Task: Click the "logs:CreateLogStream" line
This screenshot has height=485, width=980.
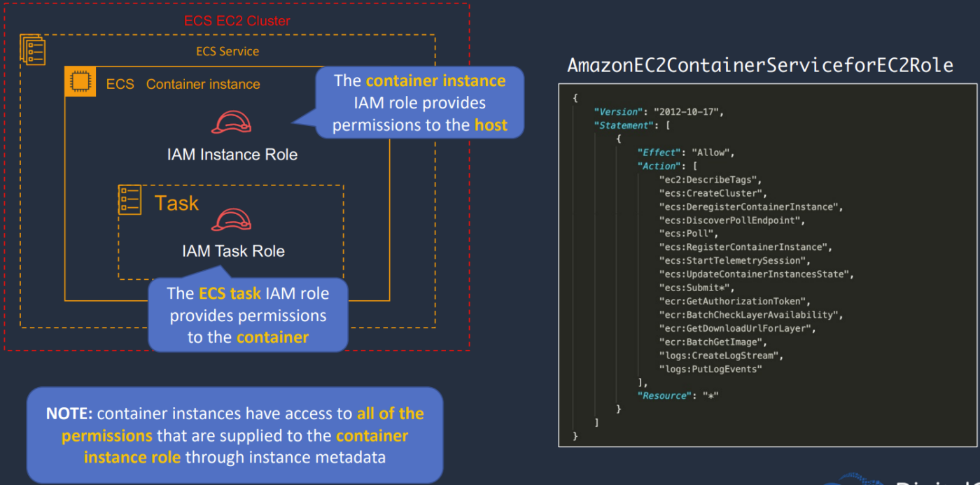Action: coord(720,356)
